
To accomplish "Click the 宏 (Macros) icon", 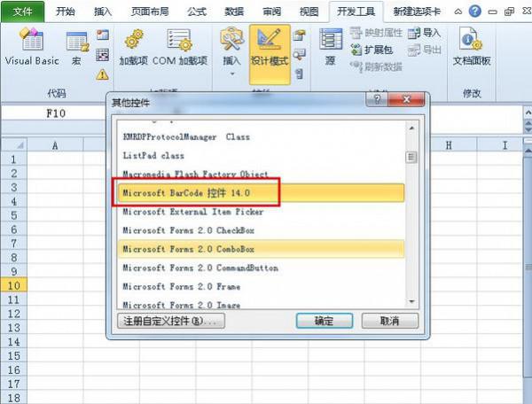I will point(77,49).
